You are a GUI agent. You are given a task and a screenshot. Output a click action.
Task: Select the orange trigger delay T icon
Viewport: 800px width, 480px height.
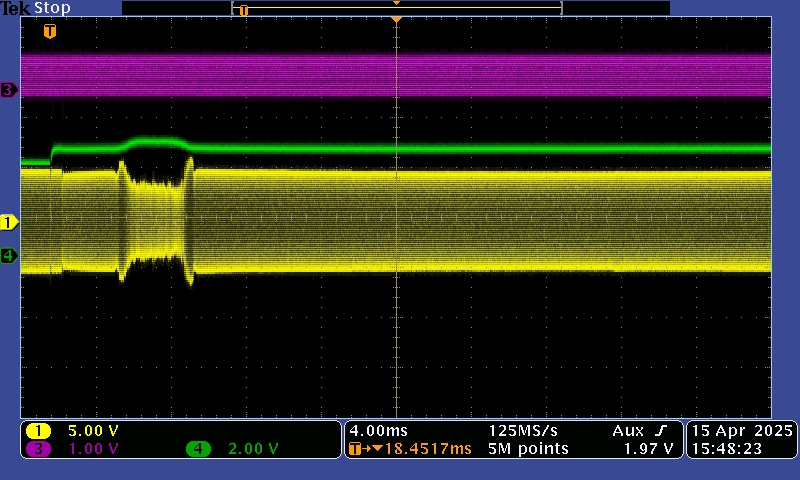pyautogui.click(x=357, y=449)
